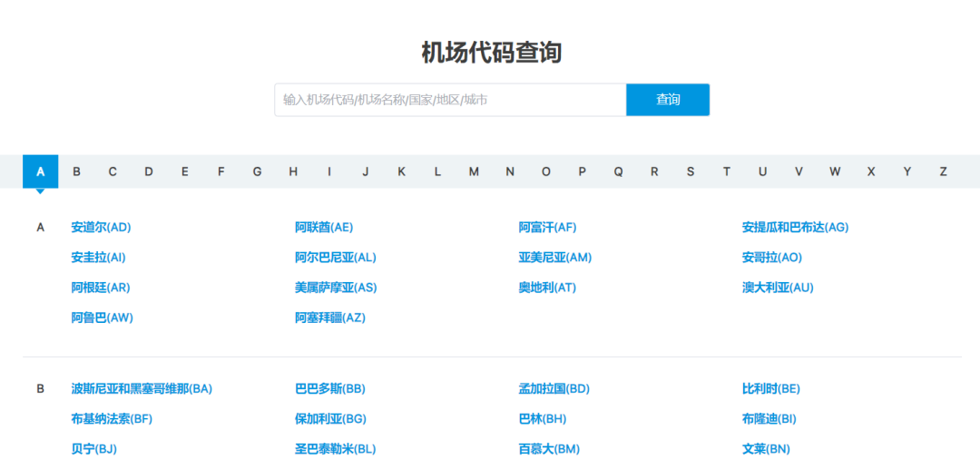980x469 pixels.
Task: Jump to the Y letter tab
Action: click(x=906, y=171)
